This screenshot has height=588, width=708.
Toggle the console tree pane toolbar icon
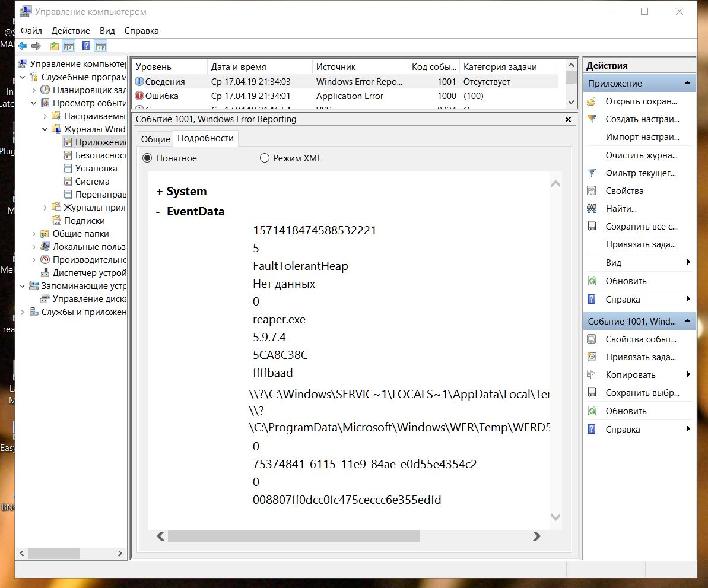click(x=69, y=46)
